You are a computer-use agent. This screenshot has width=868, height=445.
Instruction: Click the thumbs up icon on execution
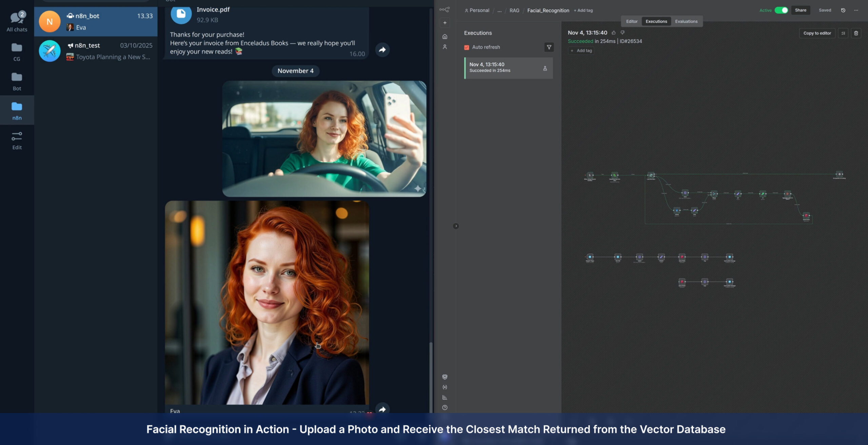(x=613, y=33)
